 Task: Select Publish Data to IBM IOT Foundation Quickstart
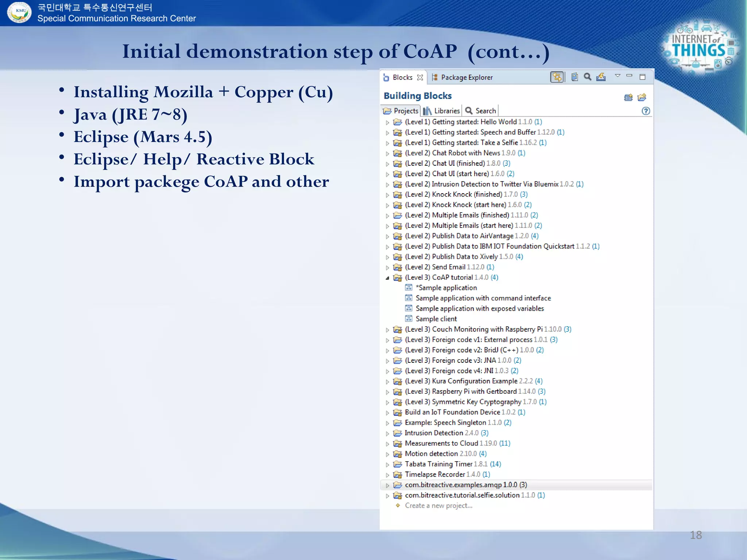pos(502,246)
